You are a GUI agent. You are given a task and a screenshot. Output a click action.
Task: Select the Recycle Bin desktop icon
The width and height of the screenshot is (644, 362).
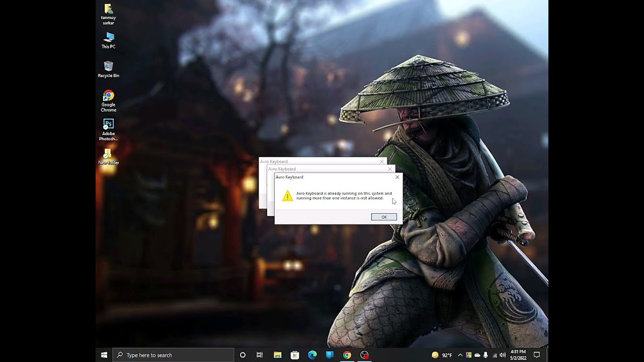pyautogui.click(x=108, y=69)
